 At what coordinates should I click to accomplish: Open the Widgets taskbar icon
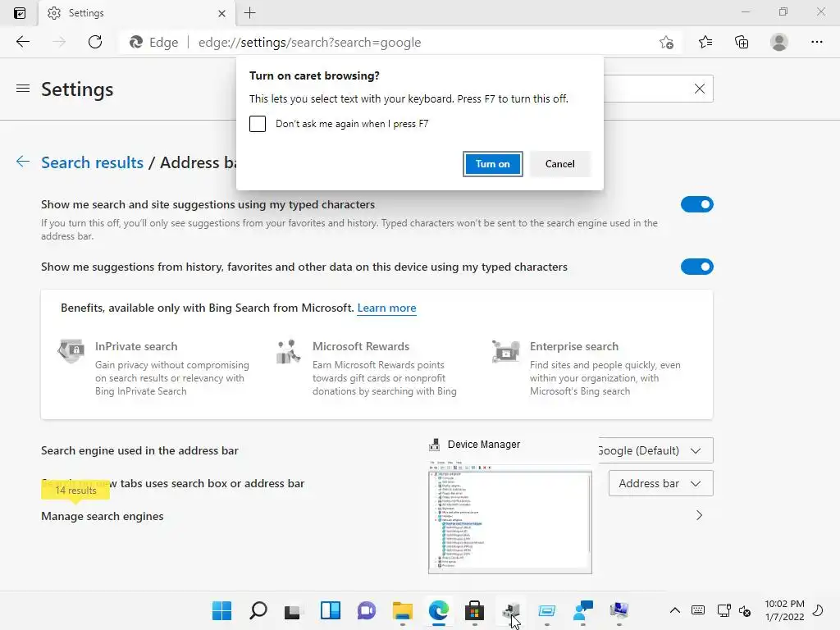tap(330, 610)
